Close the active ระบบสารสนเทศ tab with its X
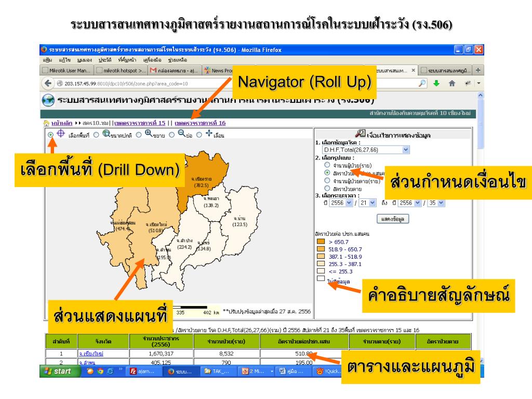The image size is (532, 399). 413,70
